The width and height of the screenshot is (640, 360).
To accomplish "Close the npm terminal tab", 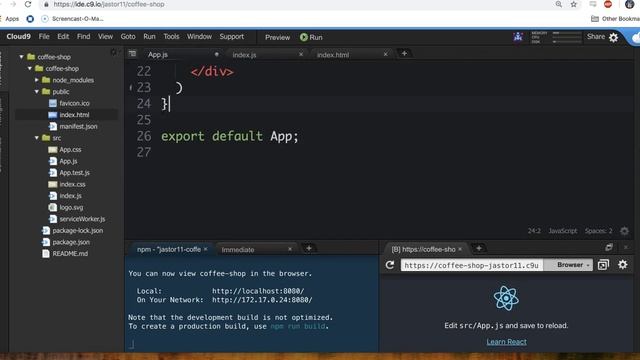I will tap(205, 249).
